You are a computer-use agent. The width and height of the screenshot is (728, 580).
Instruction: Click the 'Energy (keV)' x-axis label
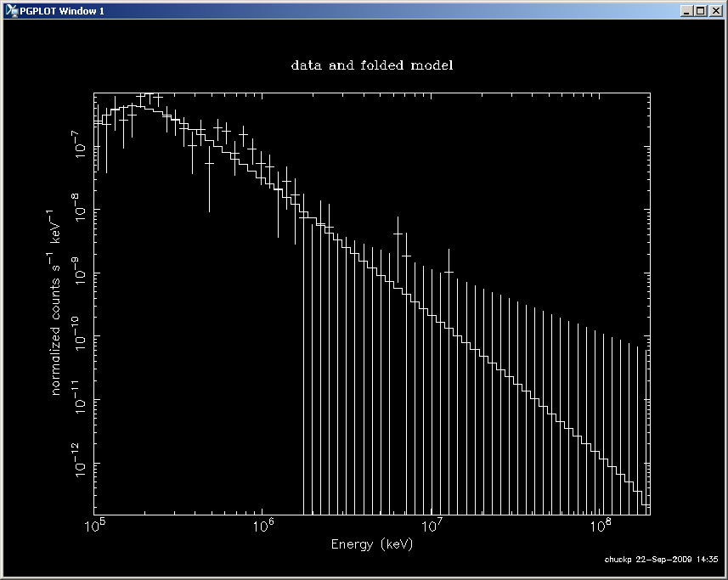point(372,543)
